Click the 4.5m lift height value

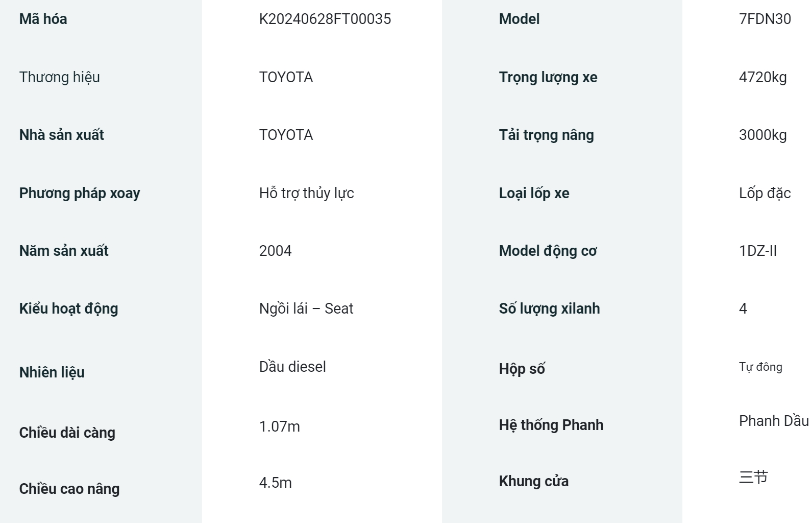pyautogui.click(x=276, y=483)
